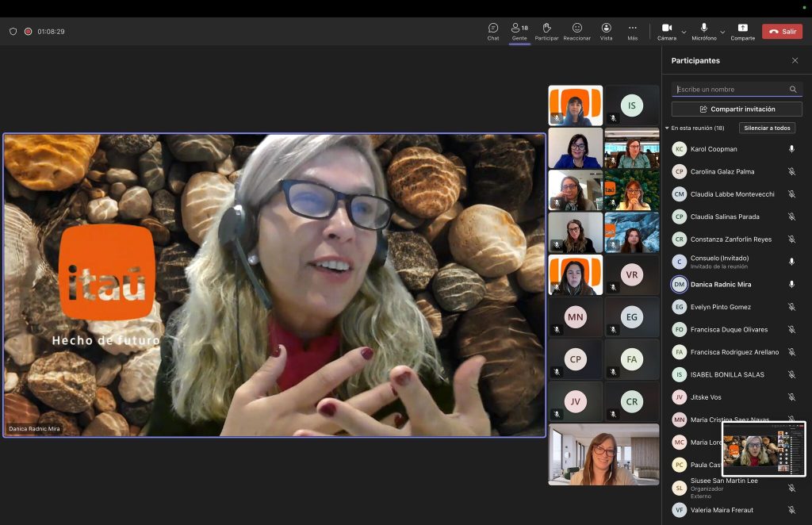Click the Salir leave call button

782,32
